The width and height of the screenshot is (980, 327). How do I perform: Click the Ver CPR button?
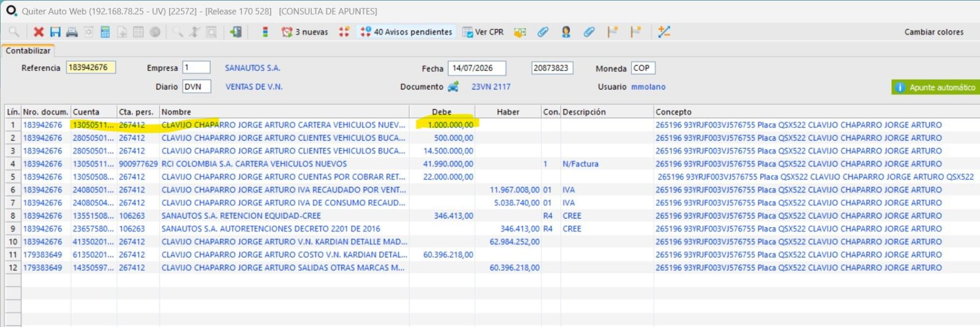point(483,32)
